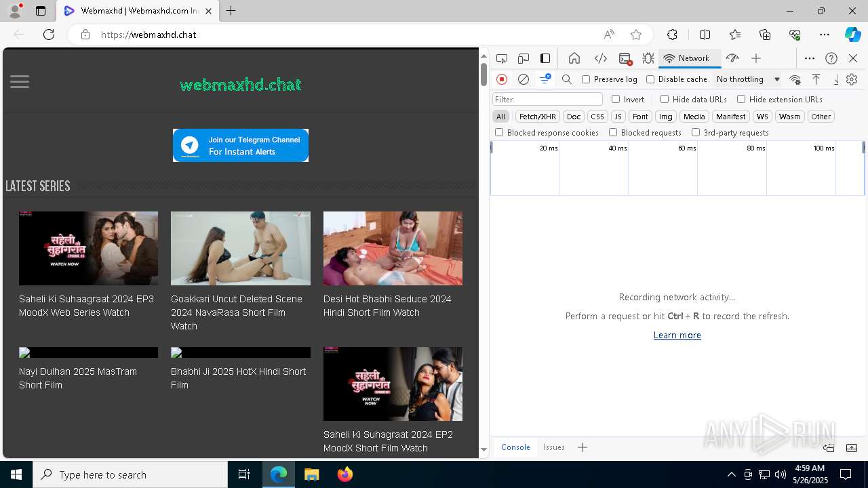Click the webmaxhd.chat site logo
The width and height of the screenshot is (868, 488).
[241, 85]
